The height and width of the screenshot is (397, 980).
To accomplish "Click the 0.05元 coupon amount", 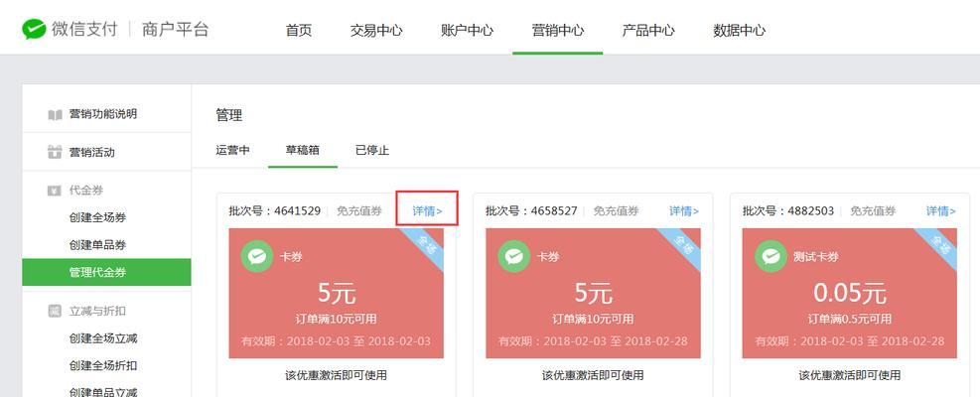I will tap(850, 293).
